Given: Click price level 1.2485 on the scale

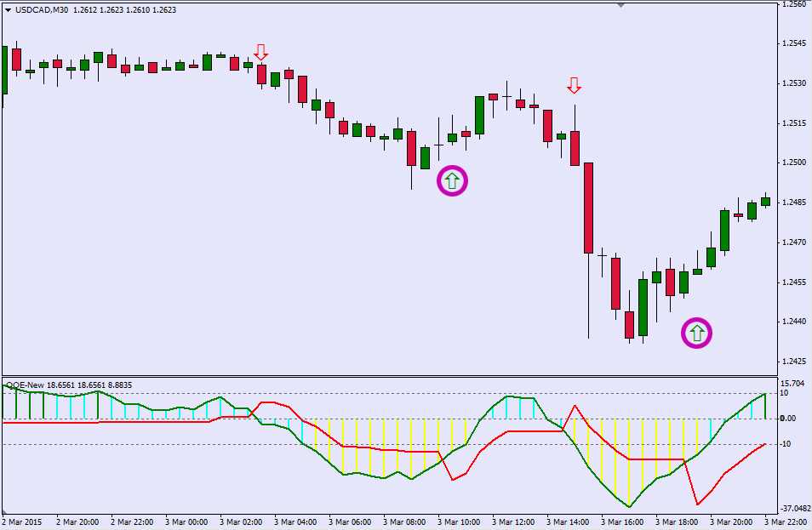Looking at the screenshot, I should click(794, 202).
